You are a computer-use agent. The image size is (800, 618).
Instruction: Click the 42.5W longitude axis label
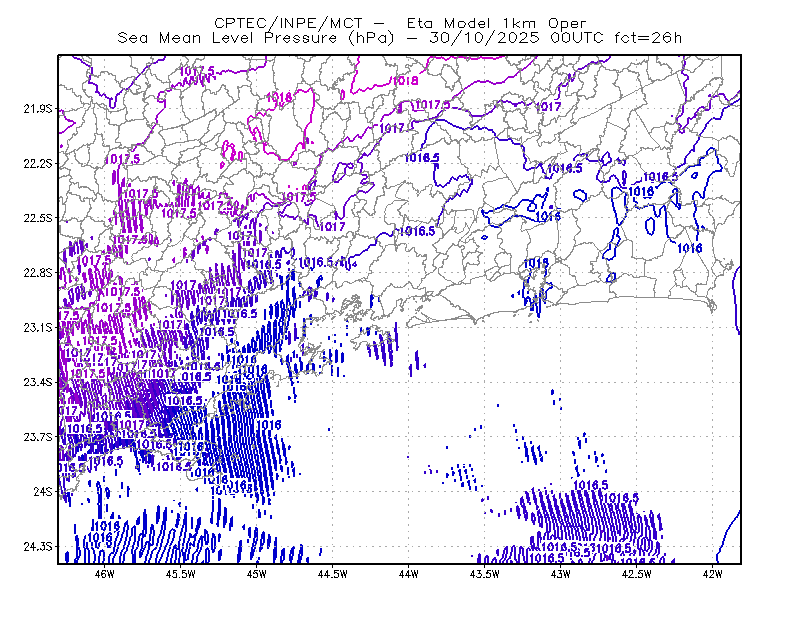[637, 574]
